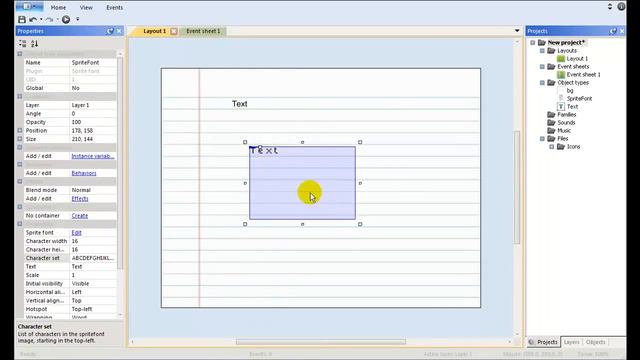Pin the Projects panel
This screenshot has width=640, height=360.
click(613, 31)
